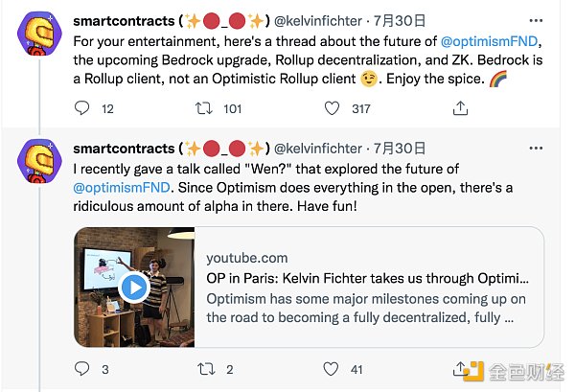The width and height of the screenshot is (575, 392).
Task: Click the reply icon on the first tweet
Action: [x=81, y=109]
